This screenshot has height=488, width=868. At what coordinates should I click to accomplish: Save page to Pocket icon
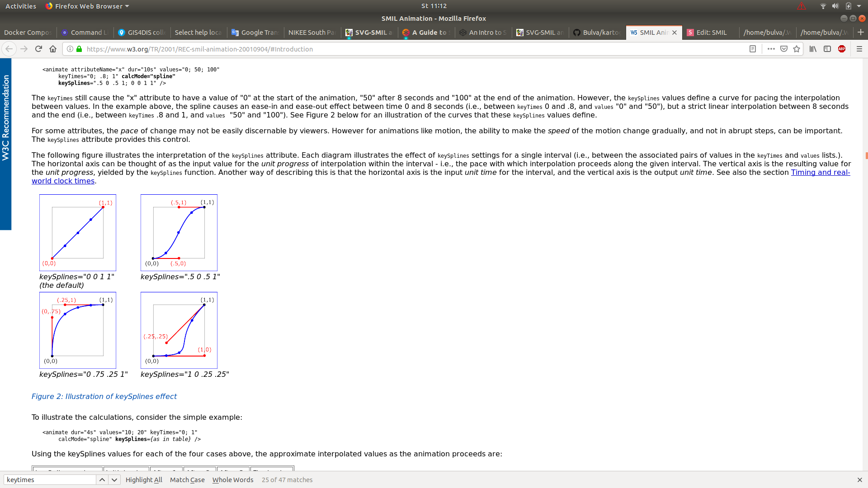pyautogui.click(x=784, y=49)
